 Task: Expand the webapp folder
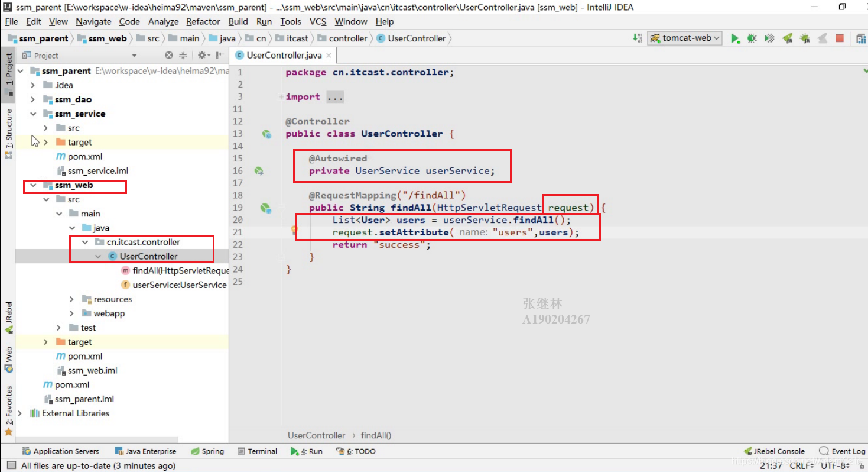[72, 313]
